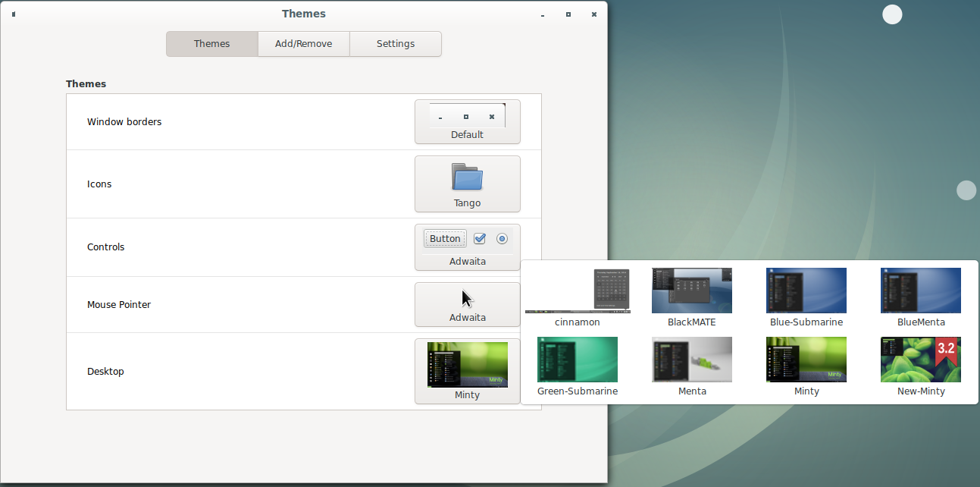
Task: Click the Window borders label
Action: (124, 121)
